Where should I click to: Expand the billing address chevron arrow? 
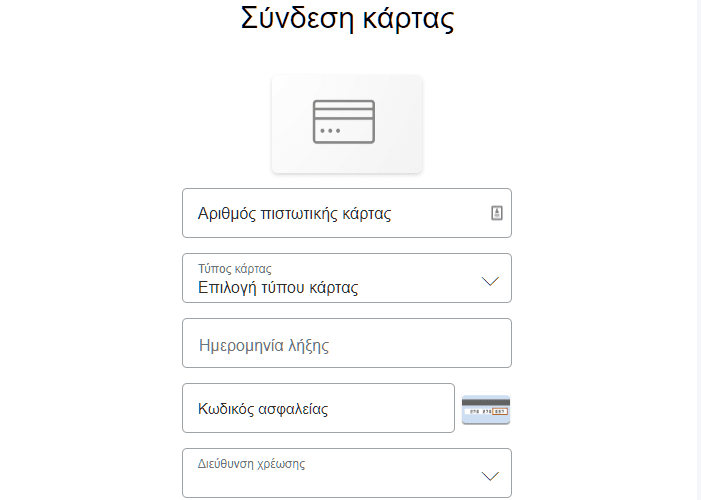490,476
